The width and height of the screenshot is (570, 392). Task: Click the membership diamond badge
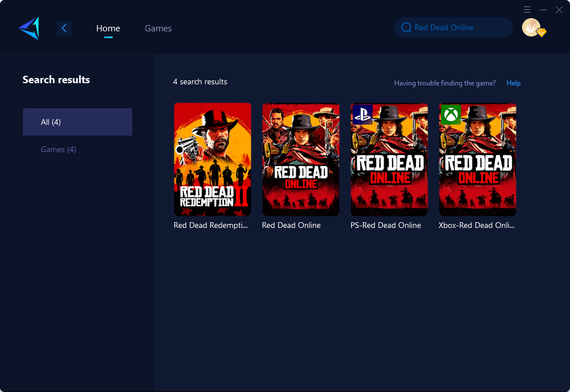point(541,32)
